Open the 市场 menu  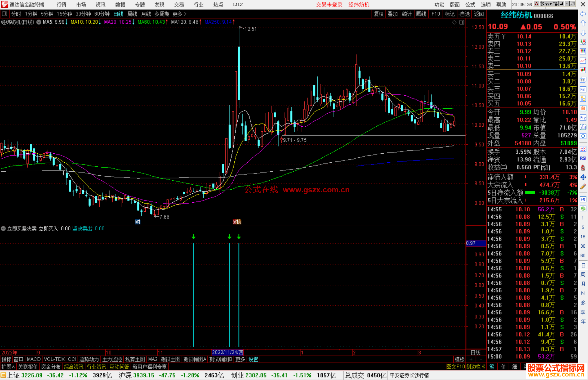pyautogui.click(x=81, y=5)
